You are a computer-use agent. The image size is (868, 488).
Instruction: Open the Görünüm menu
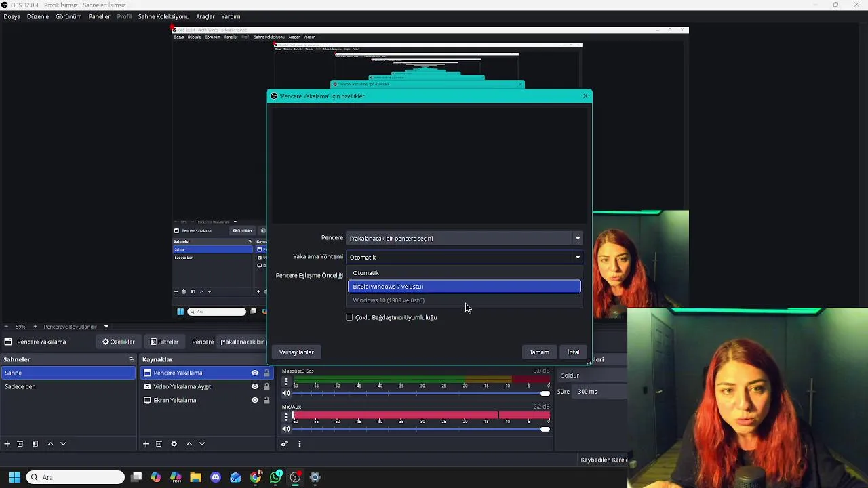[x=68, y=16]
